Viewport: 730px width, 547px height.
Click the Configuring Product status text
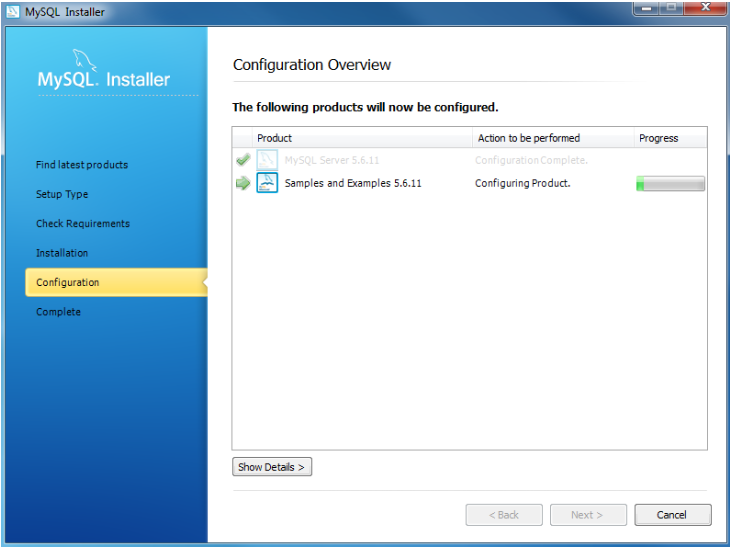522,183
